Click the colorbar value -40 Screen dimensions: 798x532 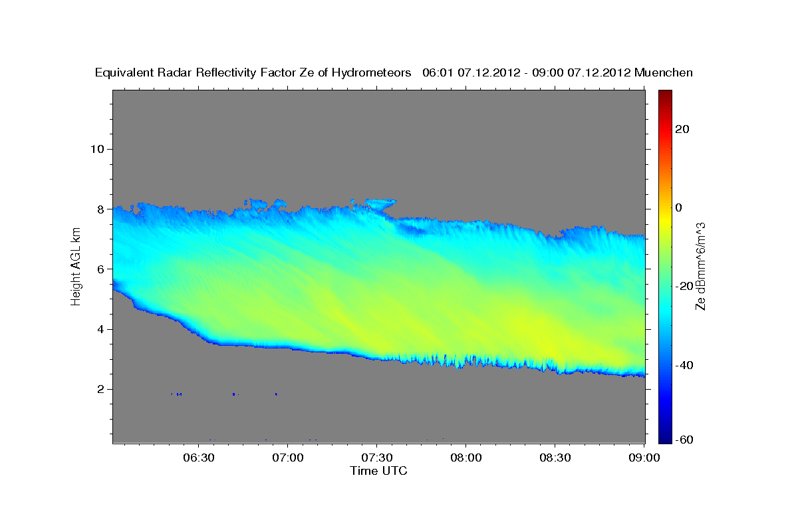[x=684, y=365]
